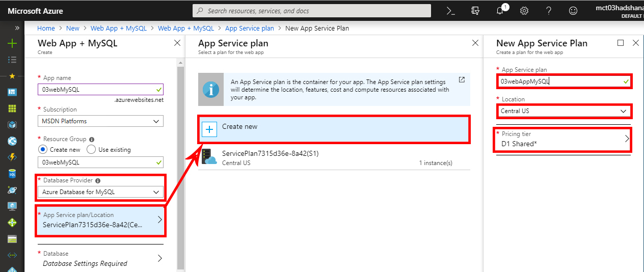Maximize the New App Service Plan blade
Viewport: 644px width, 272px height.
click(621, 43)
